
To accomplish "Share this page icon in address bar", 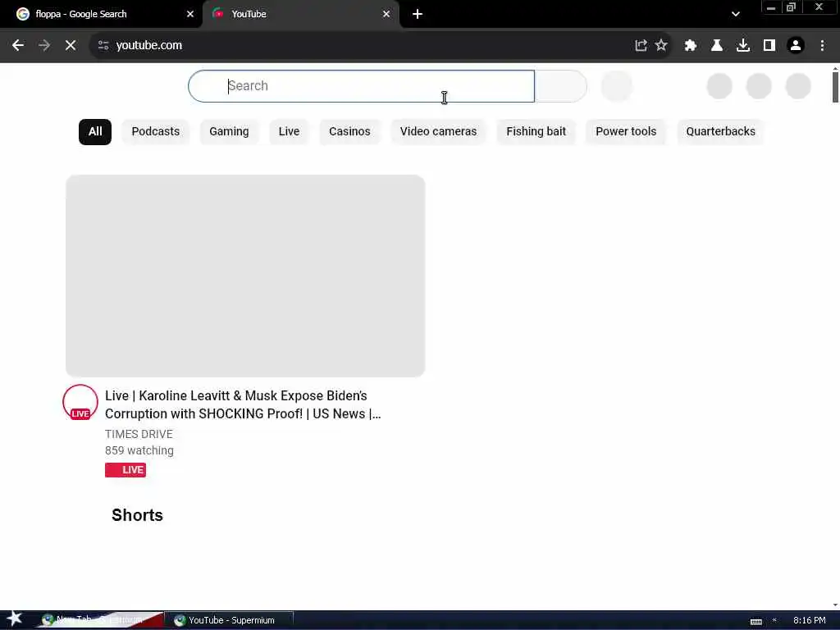I will [641, 46].
